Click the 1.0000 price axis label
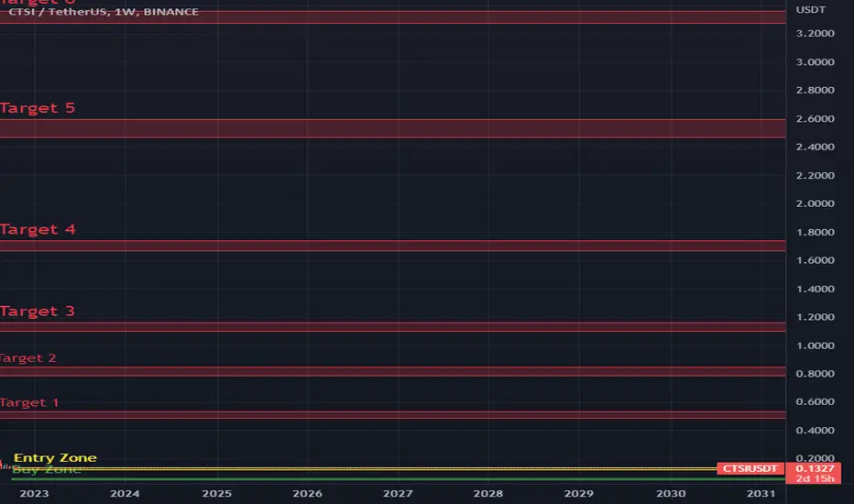 [815, 345]
